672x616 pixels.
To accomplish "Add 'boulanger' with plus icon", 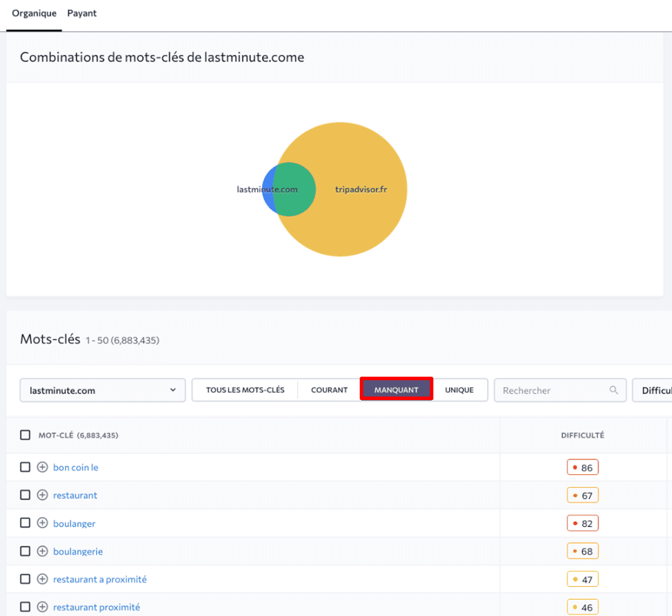I will click(42, 523).
